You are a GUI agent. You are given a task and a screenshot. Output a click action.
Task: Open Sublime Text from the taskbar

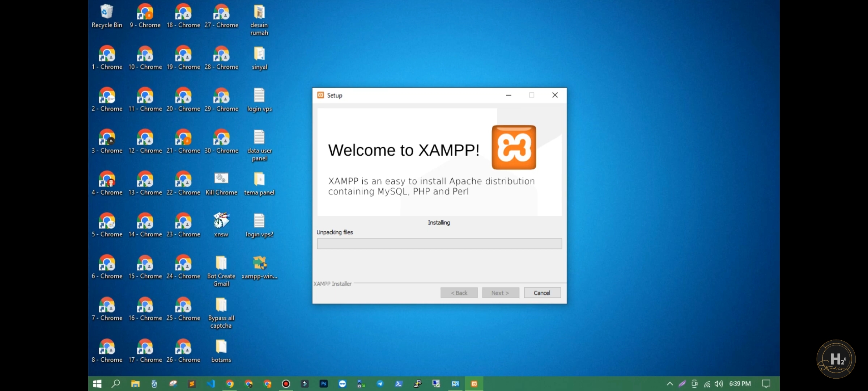(192, 384)
